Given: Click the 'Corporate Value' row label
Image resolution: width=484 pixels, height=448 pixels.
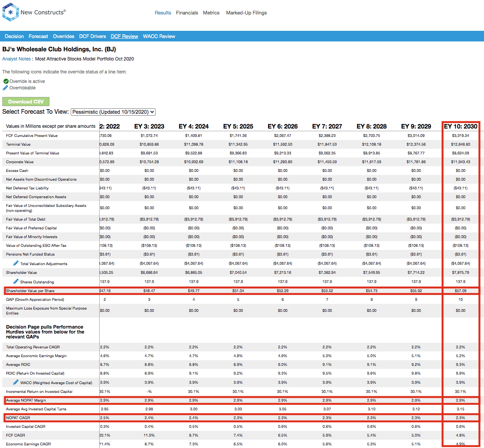Looking at the screenshot, I should pyautogui.click(x=20, y=162).
